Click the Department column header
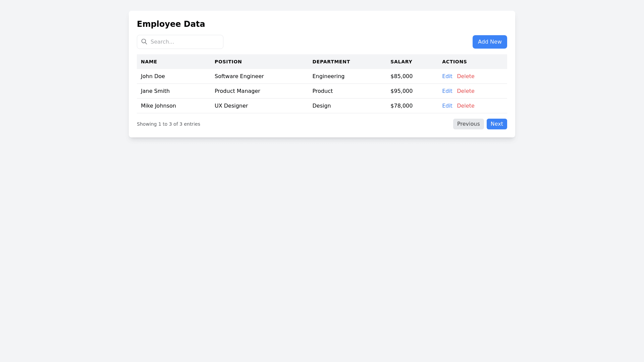This screenshot has width=644, height=362. pos(331,62)
